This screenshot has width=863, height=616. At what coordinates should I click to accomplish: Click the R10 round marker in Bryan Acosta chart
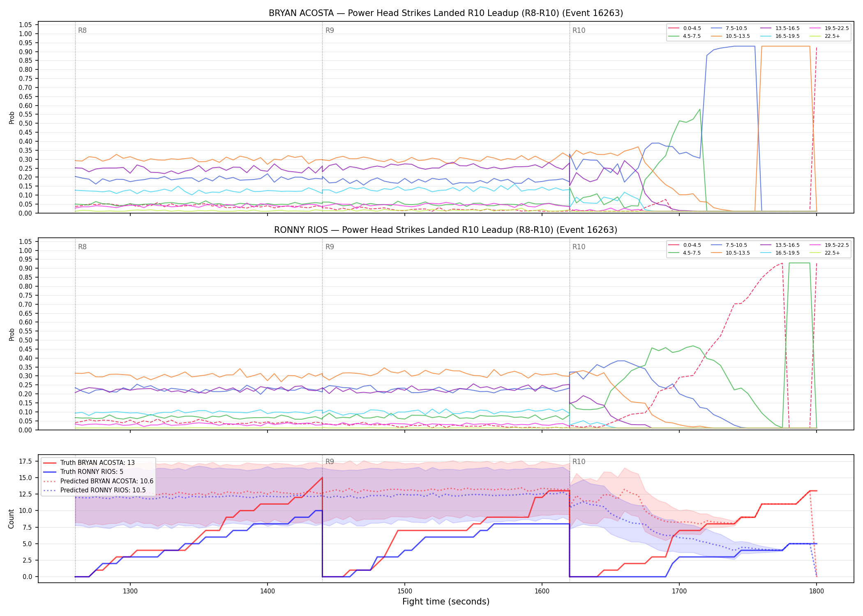click(579, 30)
